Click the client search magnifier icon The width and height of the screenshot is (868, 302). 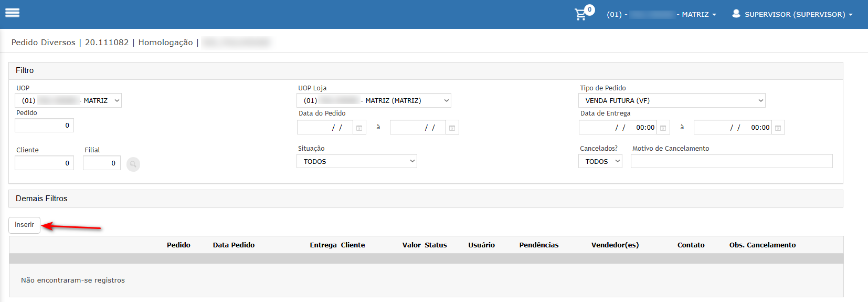(x=133, y=164)
